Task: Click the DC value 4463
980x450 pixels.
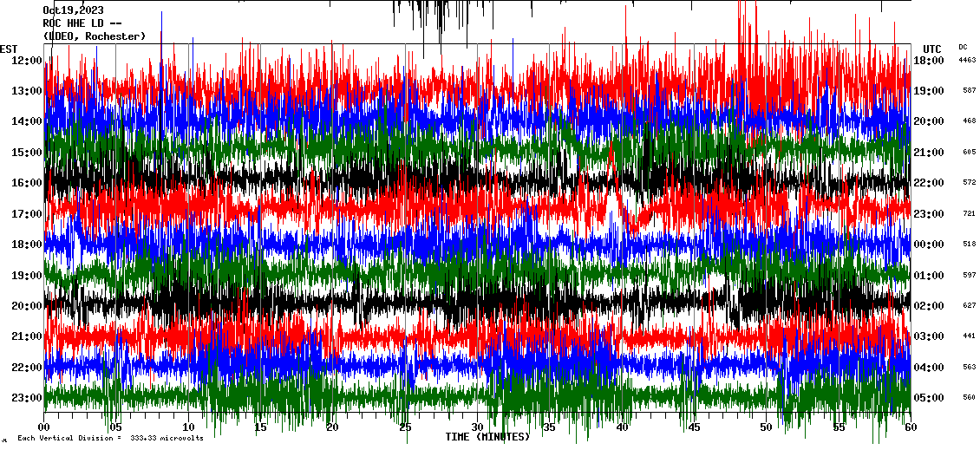Action: coord(968,61)
